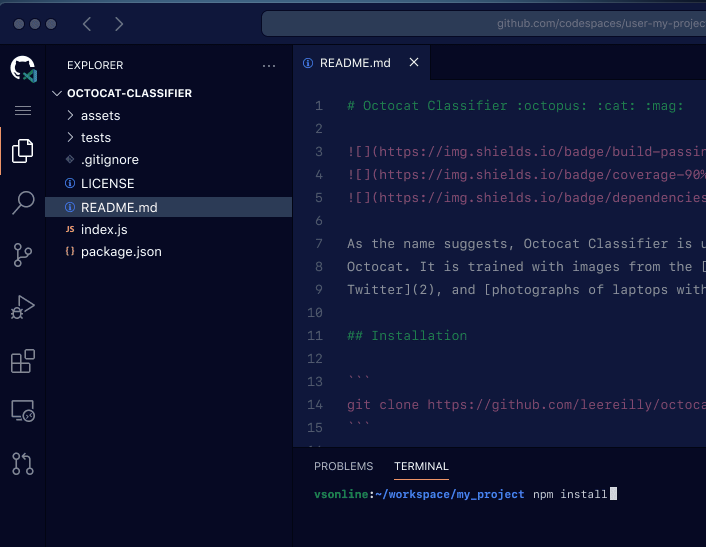Click the '## Installation' heading line
Image resolution: width=706 pixels, height=547 pixels.
click(407, 335)
